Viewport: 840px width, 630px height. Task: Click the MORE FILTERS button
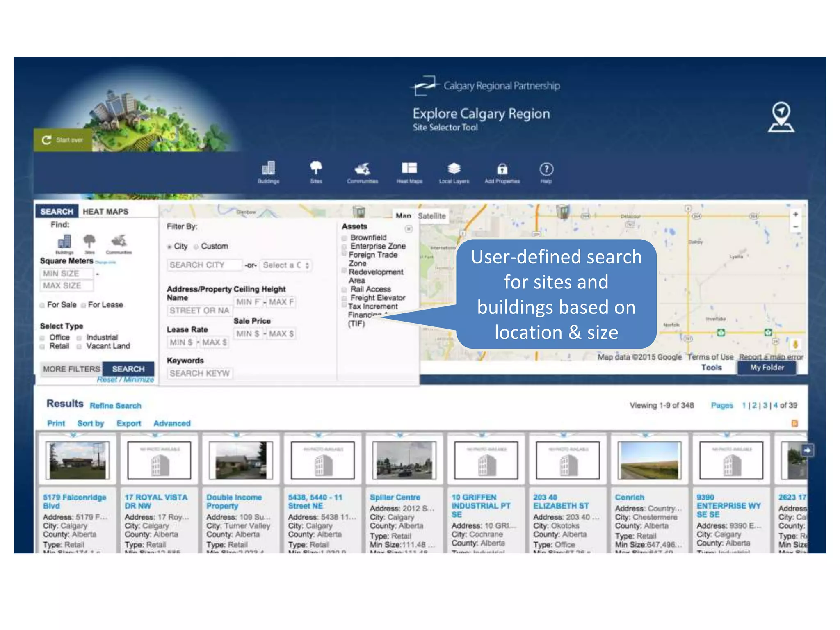pyautogui.click(x=71, y=369)
